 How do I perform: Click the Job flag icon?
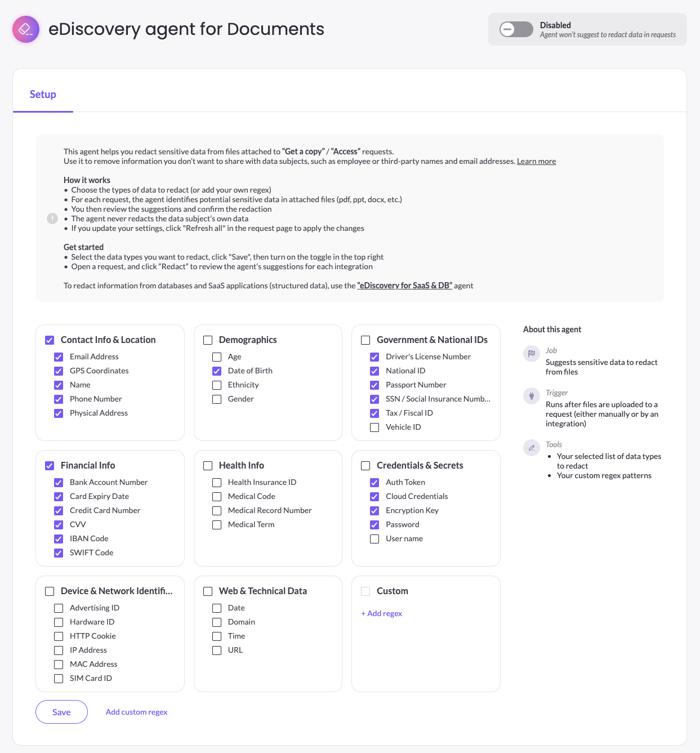532,354
